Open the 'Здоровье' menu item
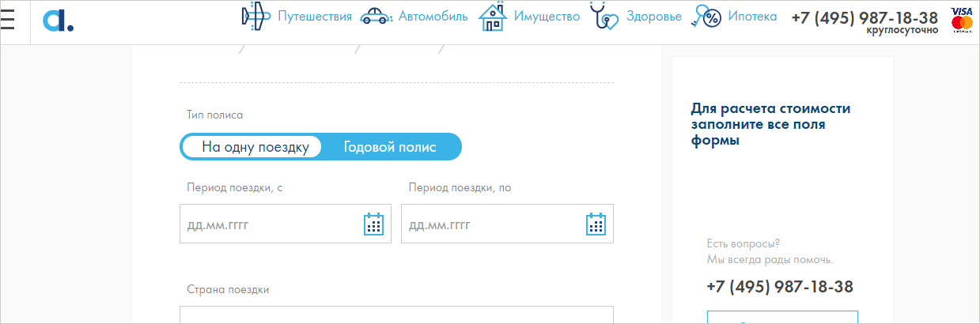Viewport: 980px width, 324px height. [x=653, y=17]
